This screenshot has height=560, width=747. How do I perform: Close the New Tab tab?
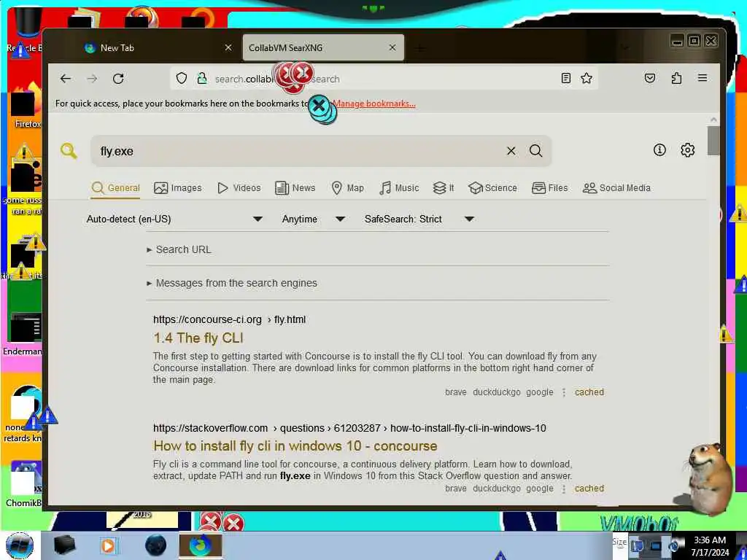point(228,47)
